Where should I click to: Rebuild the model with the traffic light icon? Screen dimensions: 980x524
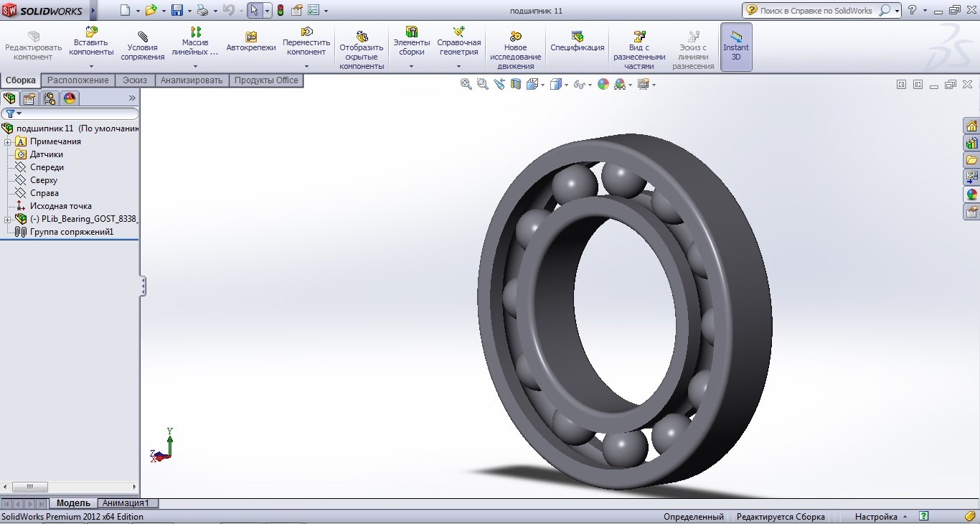(280, 10)
